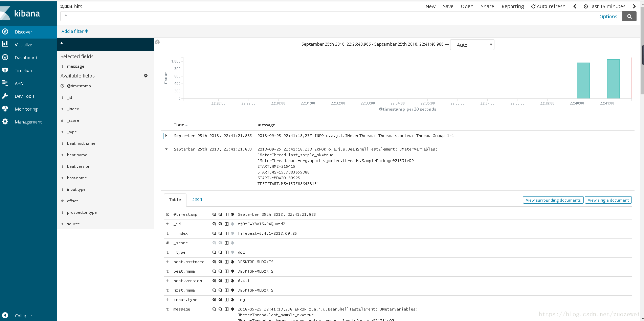Viewport: 644px width, 321px height.
Task: Click Open in the top menu
Action: click(x=467, y=6)
